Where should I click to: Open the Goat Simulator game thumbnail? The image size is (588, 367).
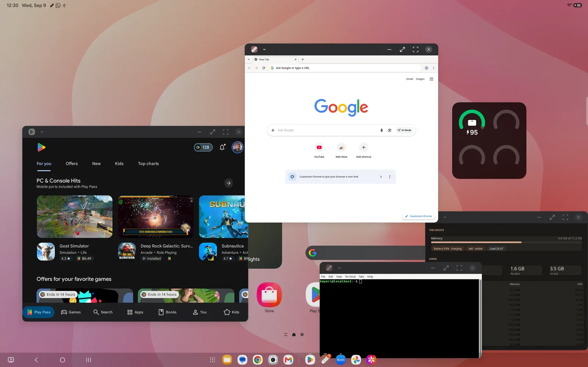point(75,216)
